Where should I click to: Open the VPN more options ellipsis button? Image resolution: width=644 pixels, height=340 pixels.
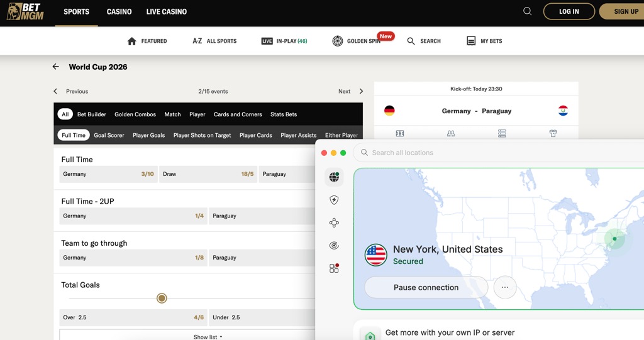click(x=505, y=287)
